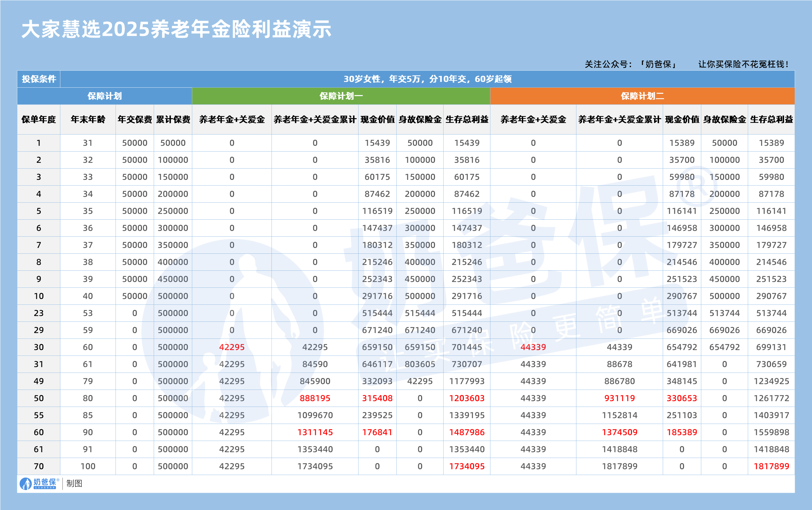Click the red 1734095 生存总利益 value
Viewport: 812px width, 510px height.
point(467,466)
